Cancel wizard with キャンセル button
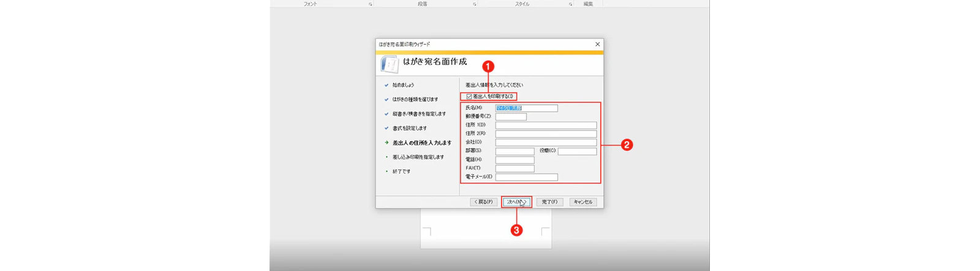Viewport: 980px width, 271px height. pyautogui.click(x=583, y=202)
